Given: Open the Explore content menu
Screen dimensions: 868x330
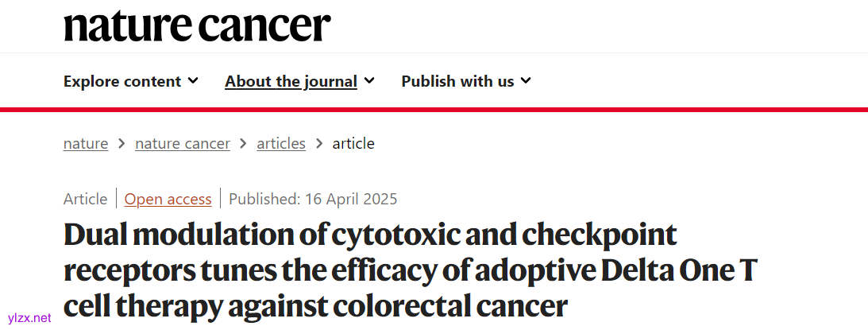Looking at the screenshot, I should point(122,81).
